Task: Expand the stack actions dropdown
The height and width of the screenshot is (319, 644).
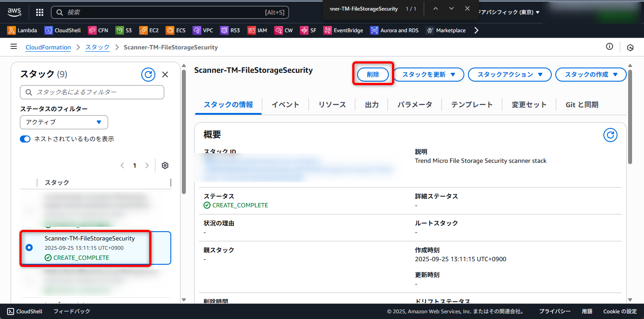Action: tap(510, 75)
